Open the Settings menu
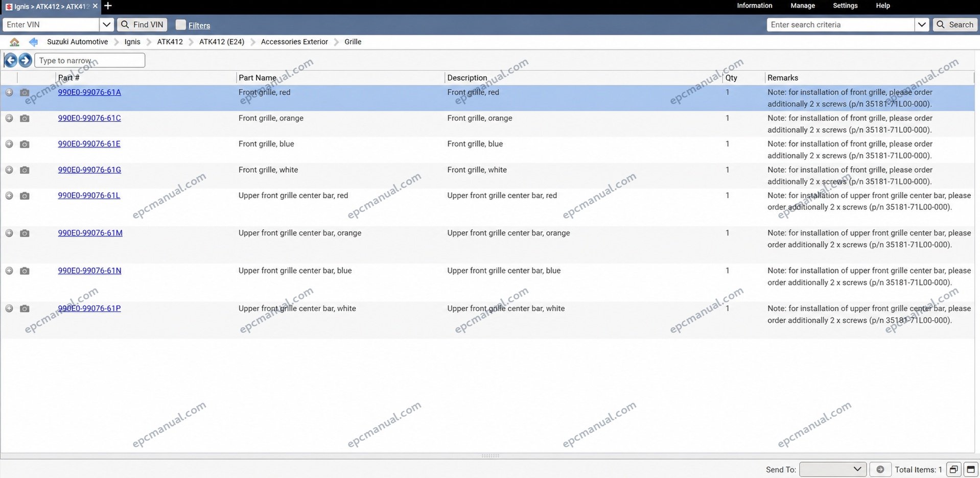The image size is (980, 478). tap(845, 6)
